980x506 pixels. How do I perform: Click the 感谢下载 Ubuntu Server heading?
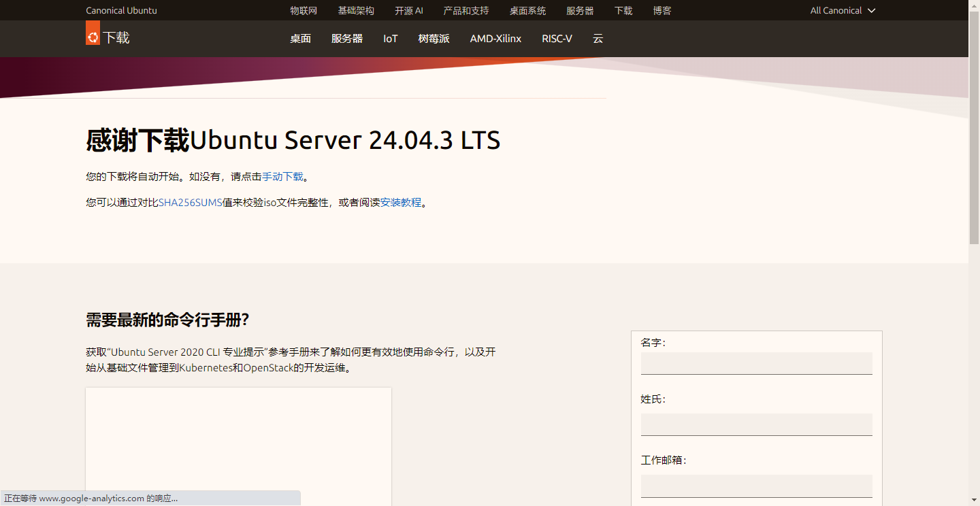[293, 140]
